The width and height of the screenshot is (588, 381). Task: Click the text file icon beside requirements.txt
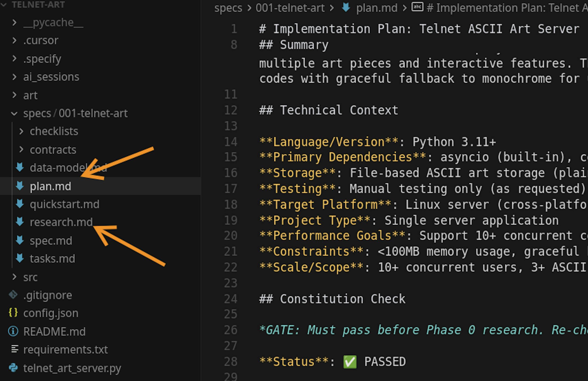click(x=14, y=349)
